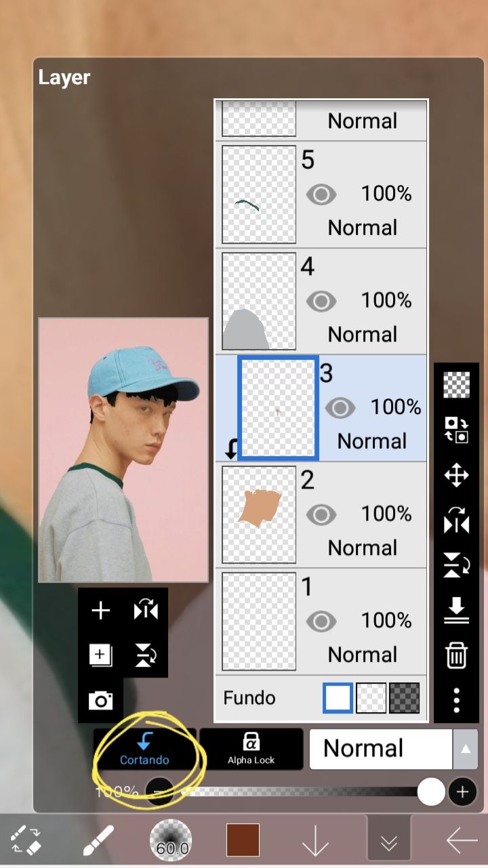
Task: Toggle visibility of layer 2
Action: point(321,515)
